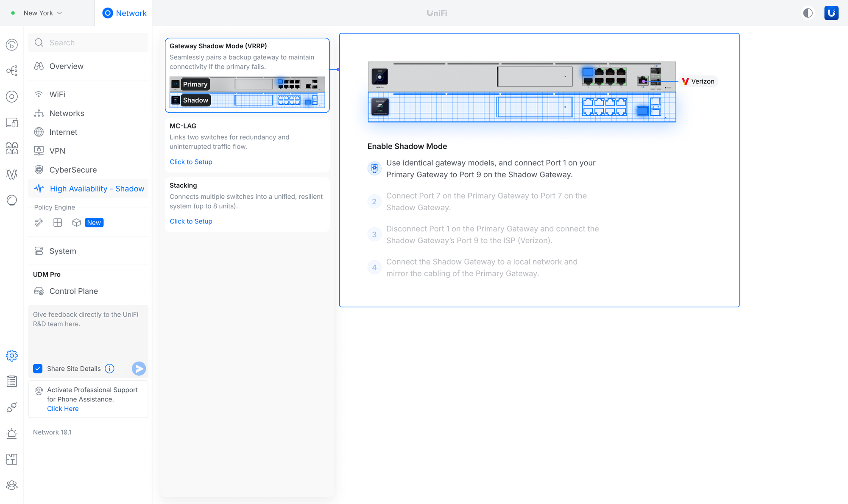The width and height of the screenshot is (848, 504).
Task: Open the client devices icon in left rail
Action: click(12, 123)
